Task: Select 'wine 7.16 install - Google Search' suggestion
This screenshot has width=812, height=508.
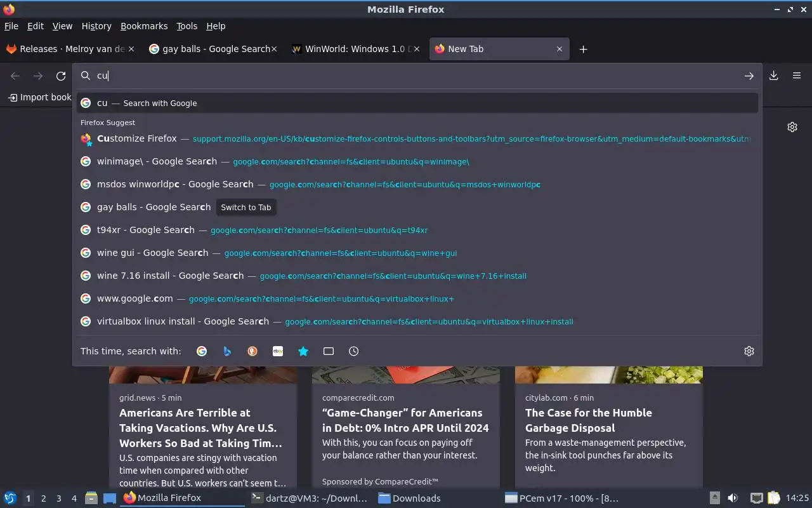Action: point(417,276)
